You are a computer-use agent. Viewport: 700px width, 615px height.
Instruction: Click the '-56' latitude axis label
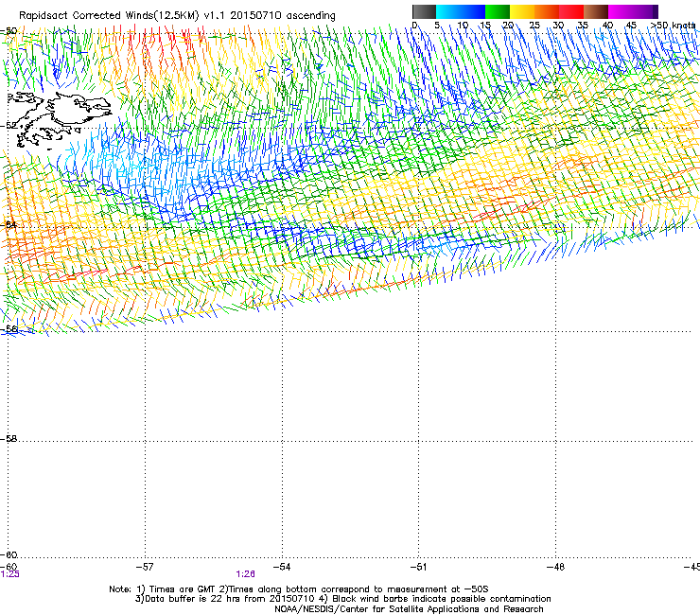tap(9, 328)
